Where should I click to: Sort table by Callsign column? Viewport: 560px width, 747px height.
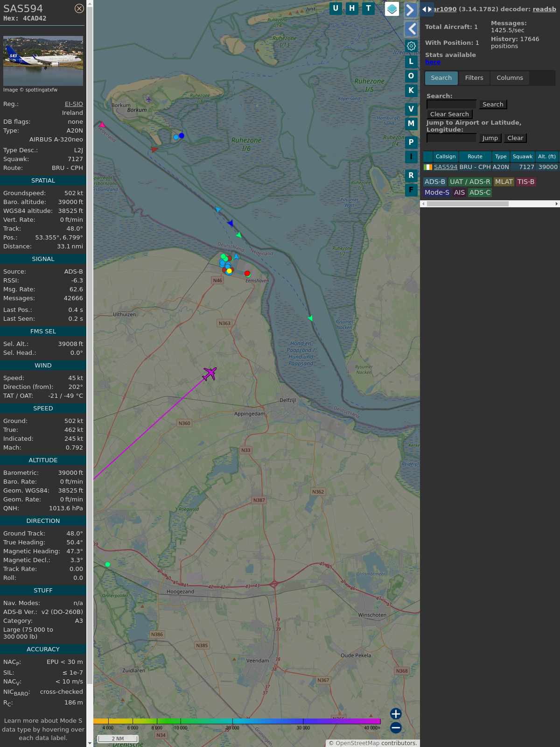pos(446,157)
